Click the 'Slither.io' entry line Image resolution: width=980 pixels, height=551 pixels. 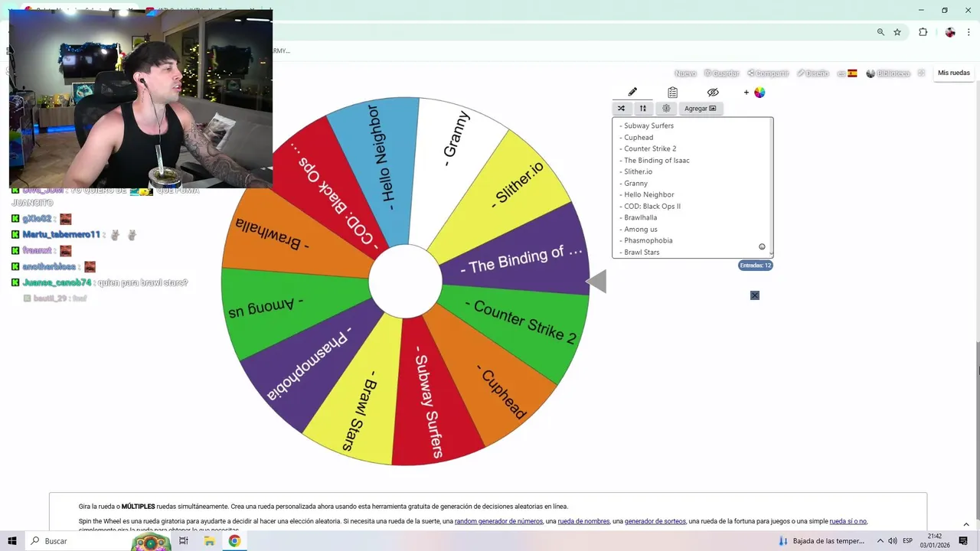[638, 171]
